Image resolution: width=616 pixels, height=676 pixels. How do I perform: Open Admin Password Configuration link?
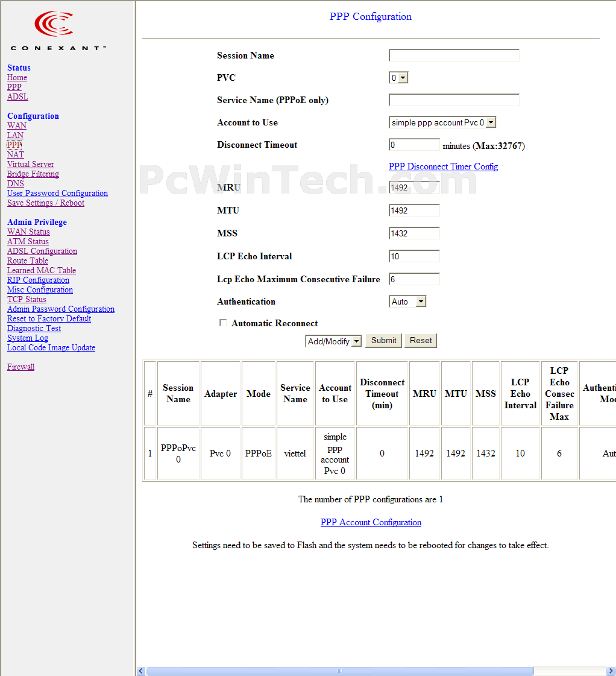coord(61,309)
